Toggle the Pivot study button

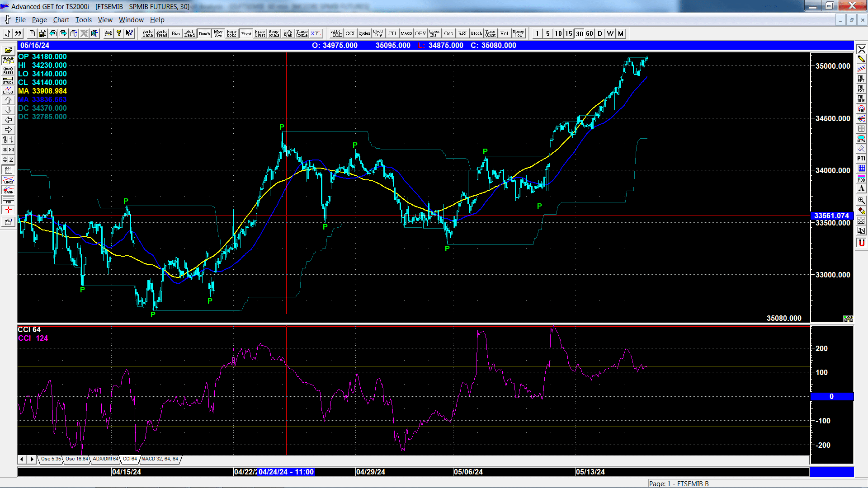(246, 33)
